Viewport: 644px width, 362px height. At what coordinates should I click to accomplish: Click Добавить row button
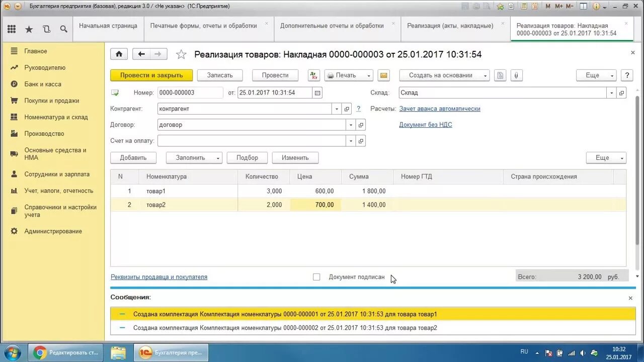pos(133,158)
